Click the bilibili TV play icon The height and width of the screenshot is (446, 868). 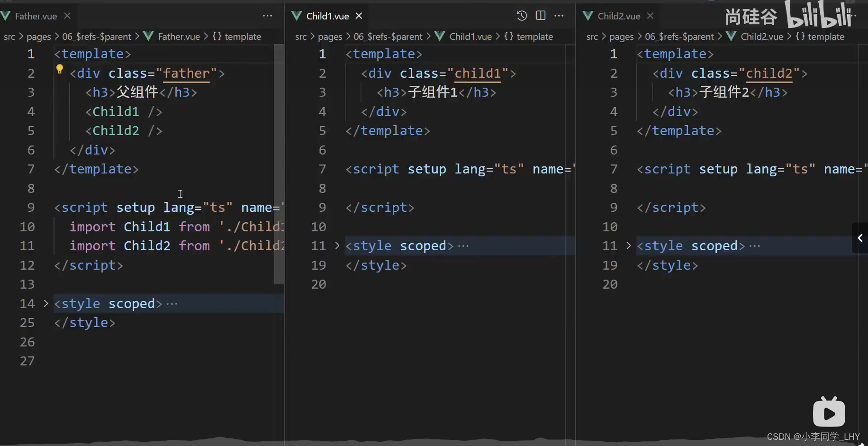[x=829, y=412]
